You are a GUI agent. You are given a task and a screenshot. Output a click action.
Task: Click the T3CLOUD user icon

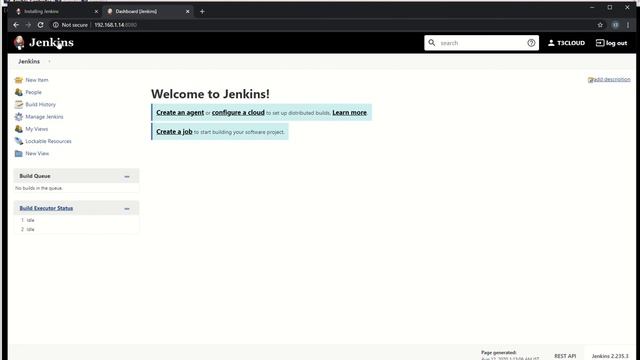551,43
